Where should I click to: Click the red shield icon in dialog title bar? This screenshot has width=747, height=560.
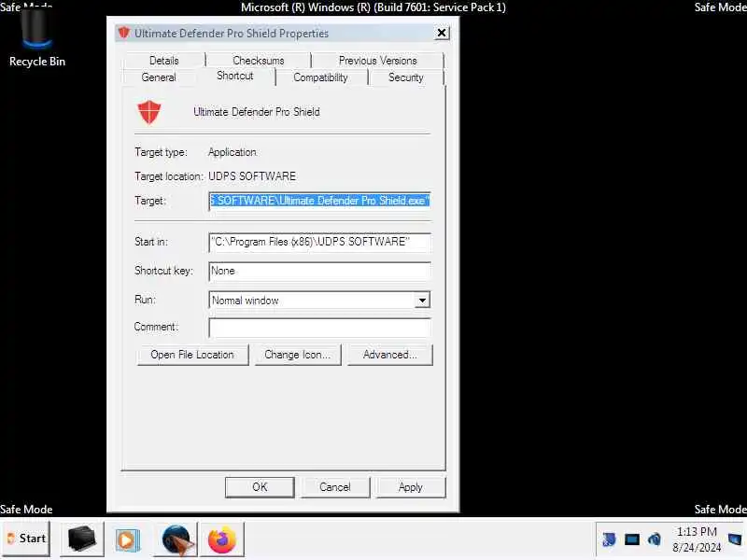pos(124,33)
